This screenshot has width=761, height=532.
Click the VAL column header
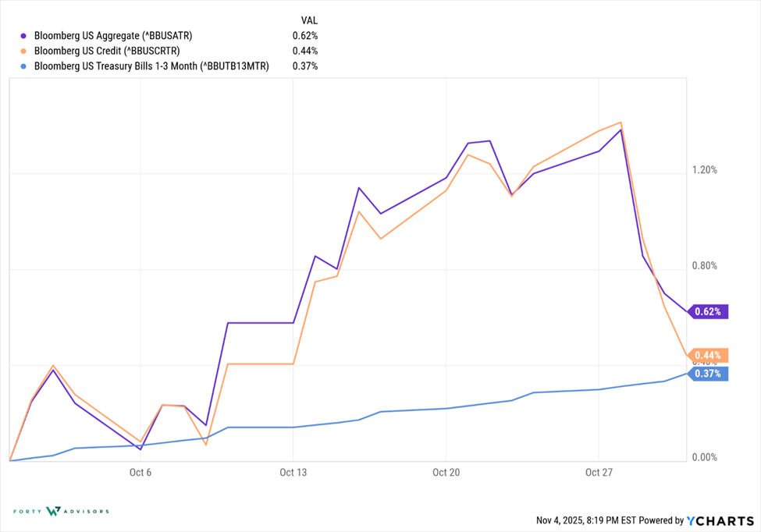tap(309, 20)
